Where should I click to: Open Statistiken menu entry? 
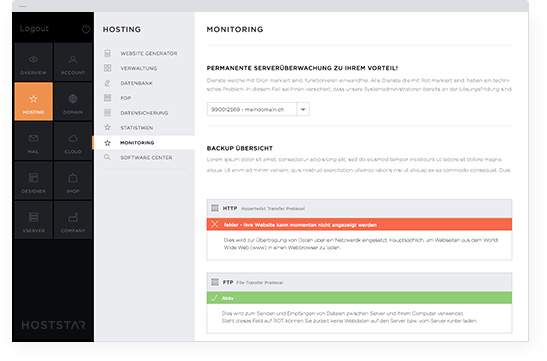[144, 128]
